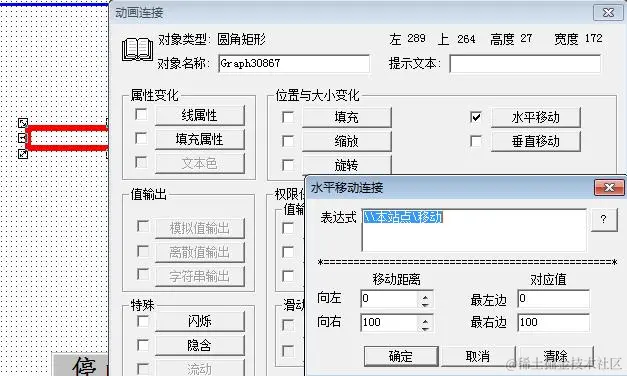Click the 向左 move distance field

(389, 299)
